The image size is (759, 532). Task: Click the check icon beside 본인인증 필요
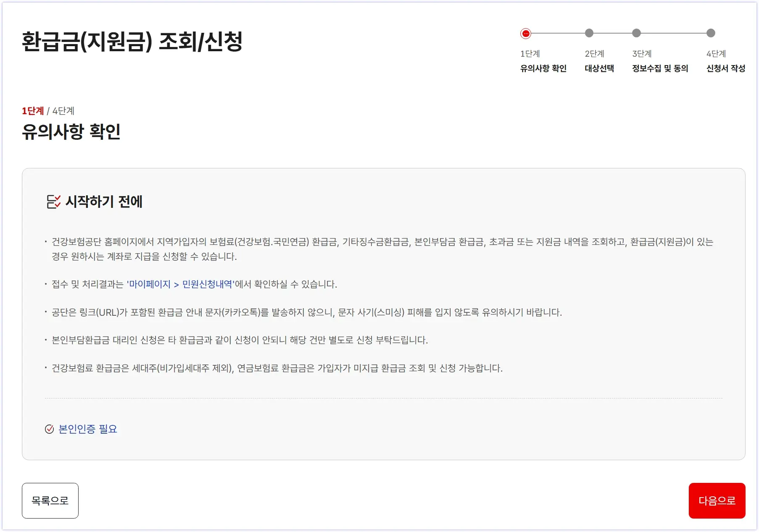coord(50,429)
